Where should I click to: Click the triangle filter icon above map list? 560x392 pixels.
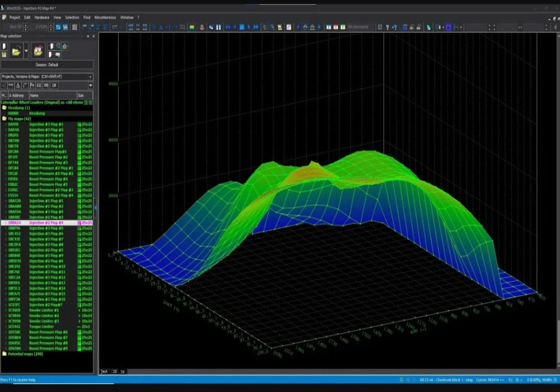tap(18, 86)
